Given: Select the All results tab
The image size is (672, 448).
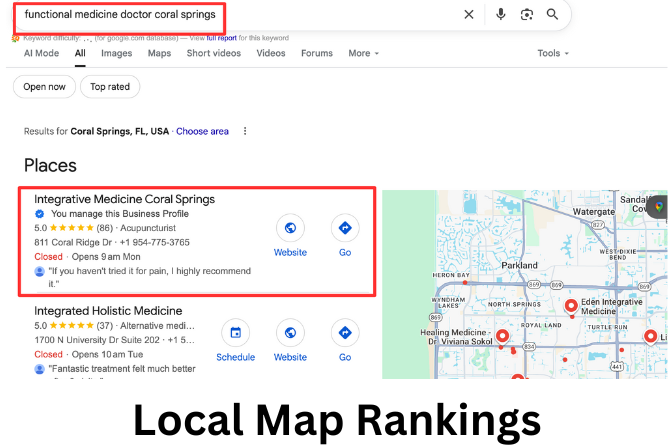Looking at the screenshot, I should 80,53.
